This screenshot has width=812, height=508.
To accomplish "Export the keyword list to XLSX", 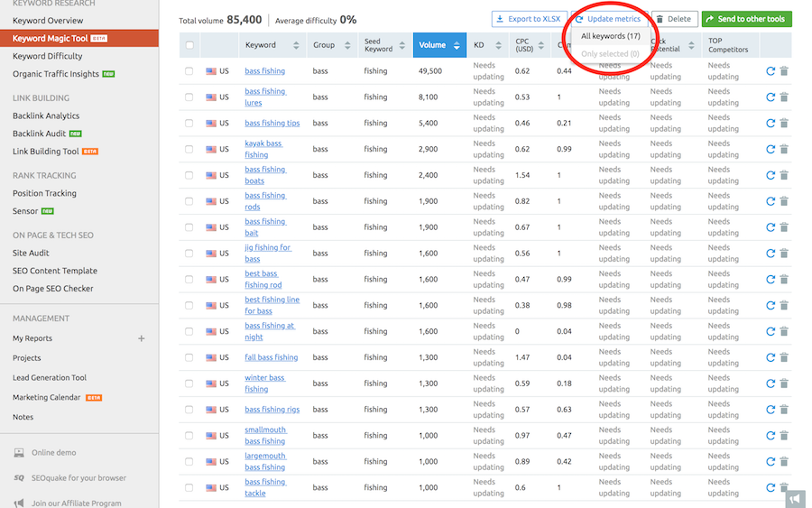I will pos(529,19).
